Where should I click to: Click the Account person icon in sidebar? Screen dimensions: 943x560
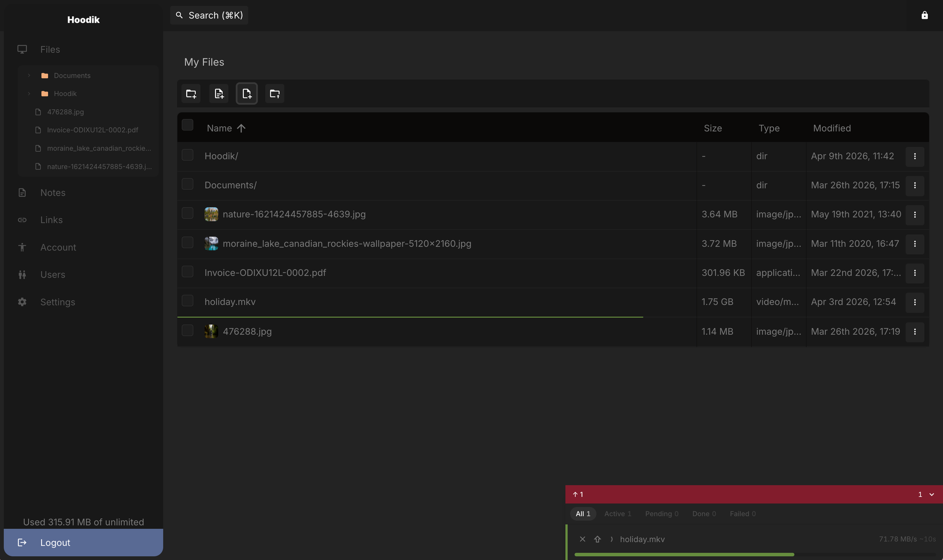point(22,247)
